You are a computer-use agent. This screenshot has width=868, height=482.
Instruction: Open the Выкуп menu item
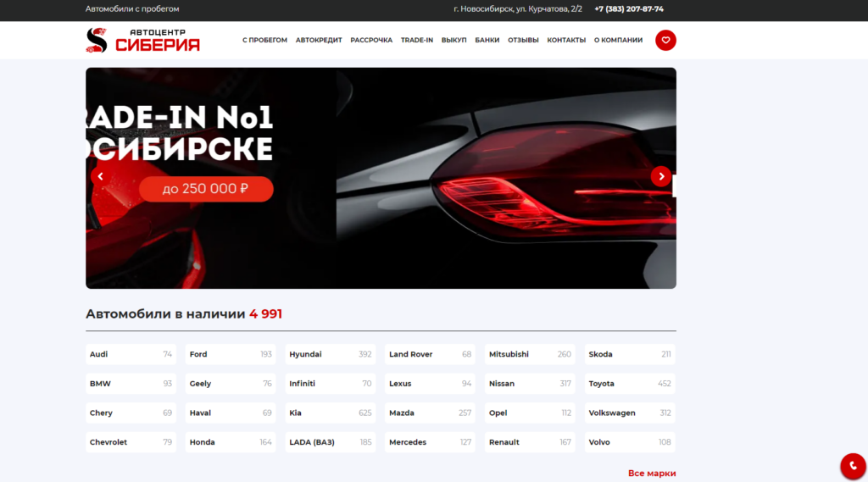pyautogui.click(x=454, y=41)
